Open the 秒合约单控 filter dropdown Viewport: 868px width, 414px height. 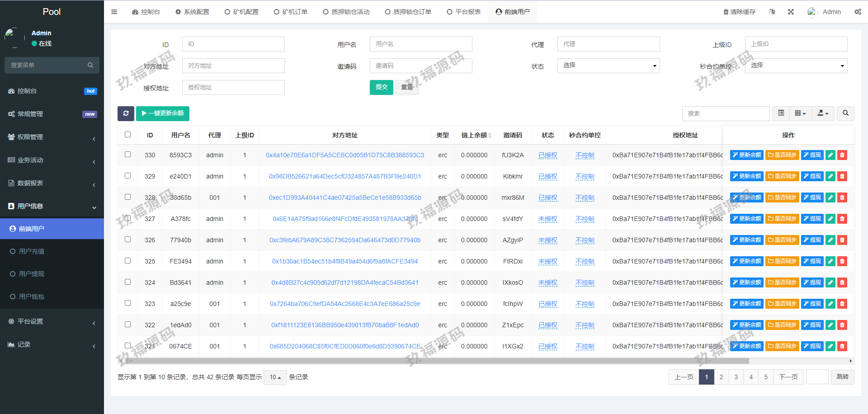point(796,66)
